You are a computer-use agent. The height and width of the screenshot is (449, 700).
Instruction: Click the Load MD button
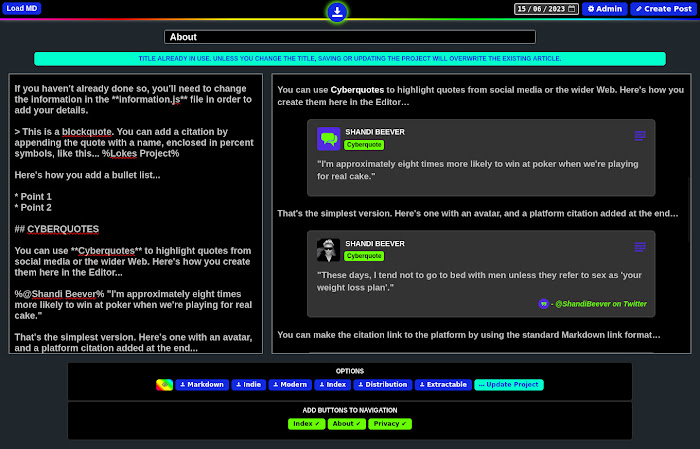(22, 8)
